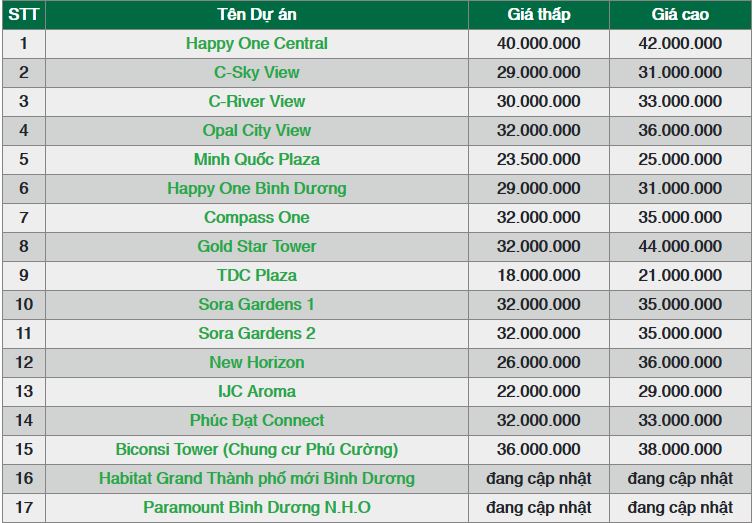Click the C-Sky View project link
The image size is (753, 523).
tap(256, 73)
